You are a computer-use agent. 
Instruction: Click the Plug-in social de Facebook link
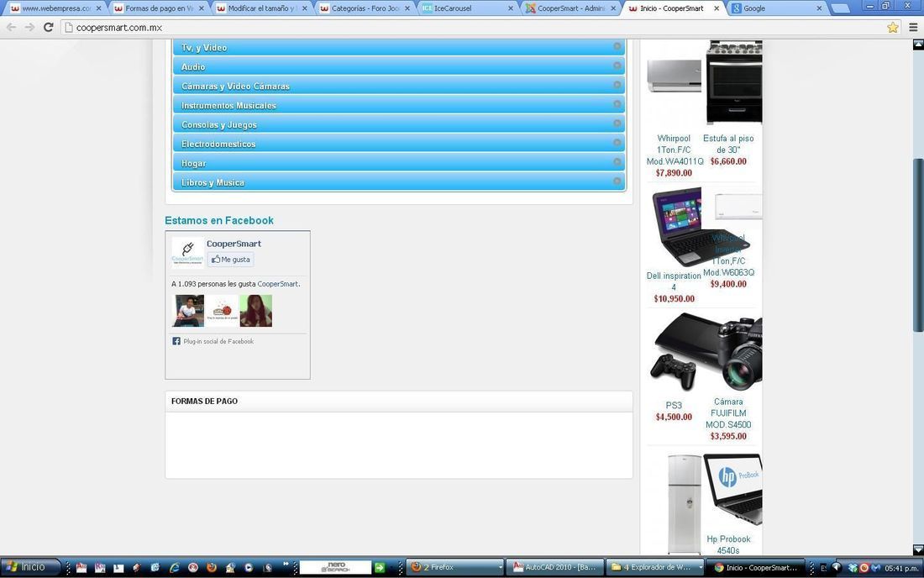[x=218, y=341]
